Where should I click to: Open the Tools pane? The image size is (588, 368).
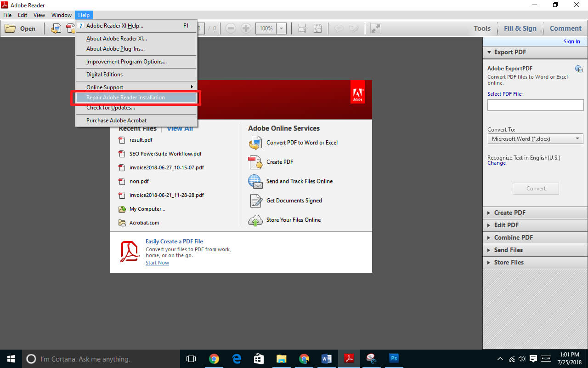(x=482, y=29)
